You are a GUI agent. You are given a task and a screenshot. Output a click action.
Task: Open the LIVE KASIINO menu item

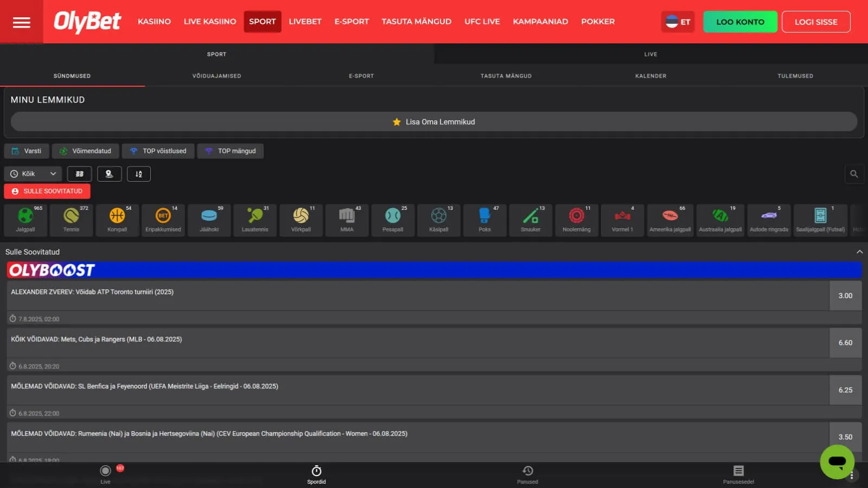(x=210, y=22)
